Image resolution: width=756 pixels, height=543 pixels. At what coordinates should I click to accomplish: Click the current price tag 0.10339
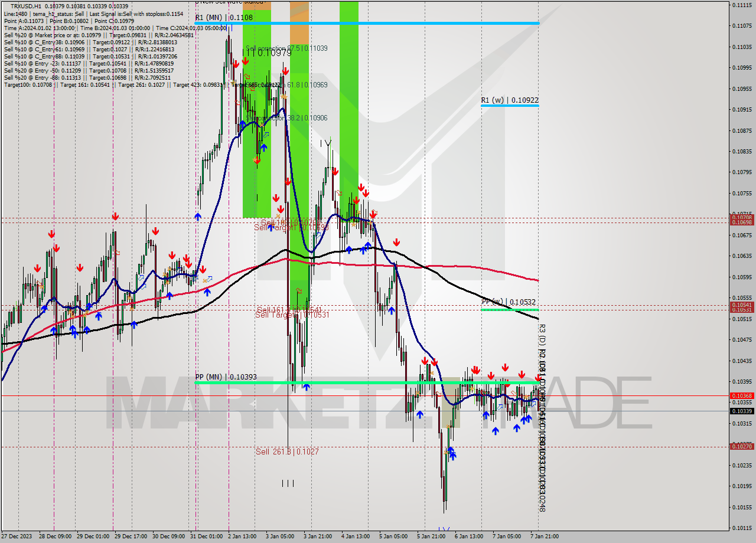click(742, 411)
